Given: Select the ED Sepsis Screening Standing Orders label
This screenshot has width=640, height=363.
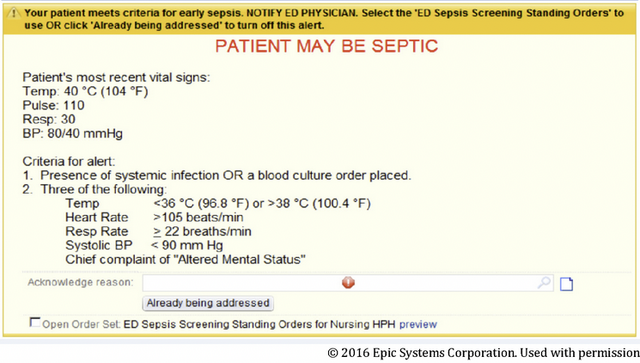Looking at the screenshot, I should point(259,325).
